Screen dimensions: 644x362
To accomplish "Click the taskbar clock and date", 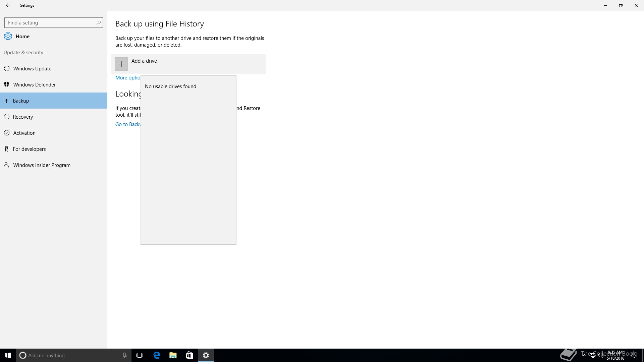I will click(x=615, y=355).
